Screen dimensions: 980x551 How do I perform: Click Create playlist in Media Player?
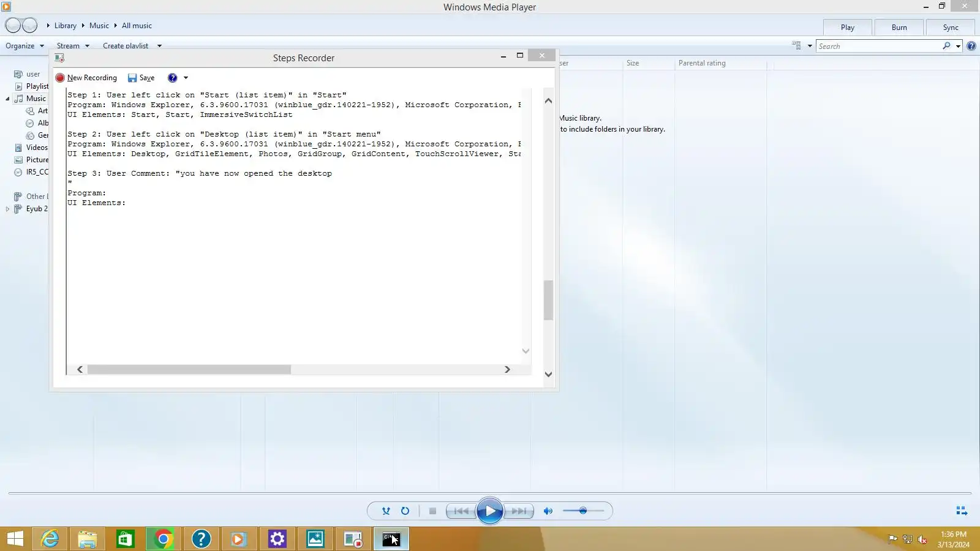click(126, 46)
